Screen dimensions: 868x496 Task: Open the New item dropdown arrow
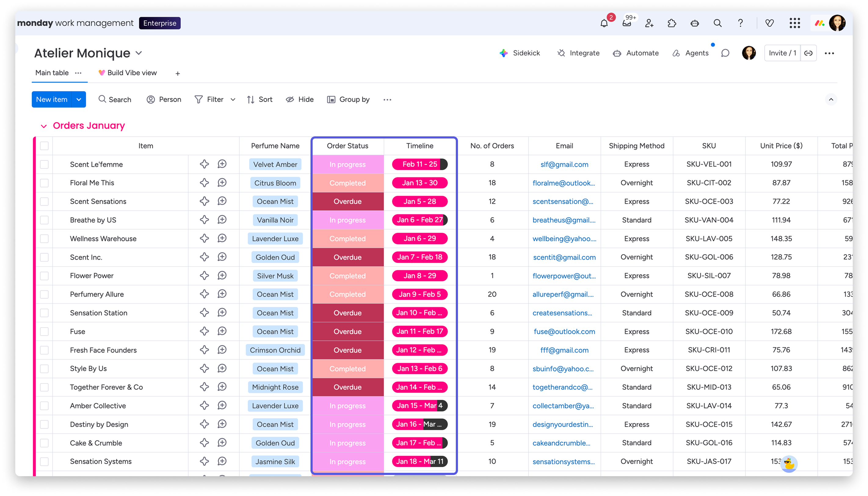(79, 99)
